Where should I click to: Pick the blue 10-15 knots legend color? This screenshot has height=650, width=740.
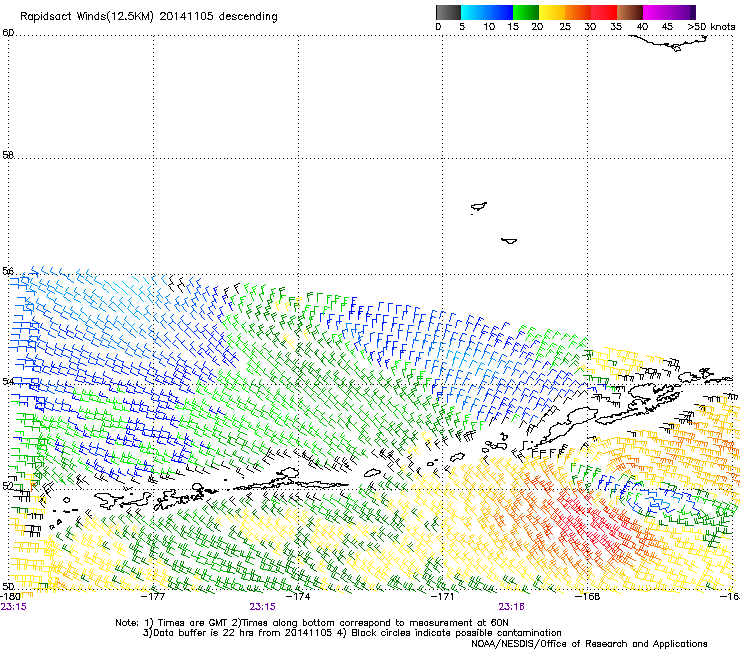pyautogui.click(x=500, y=12)
